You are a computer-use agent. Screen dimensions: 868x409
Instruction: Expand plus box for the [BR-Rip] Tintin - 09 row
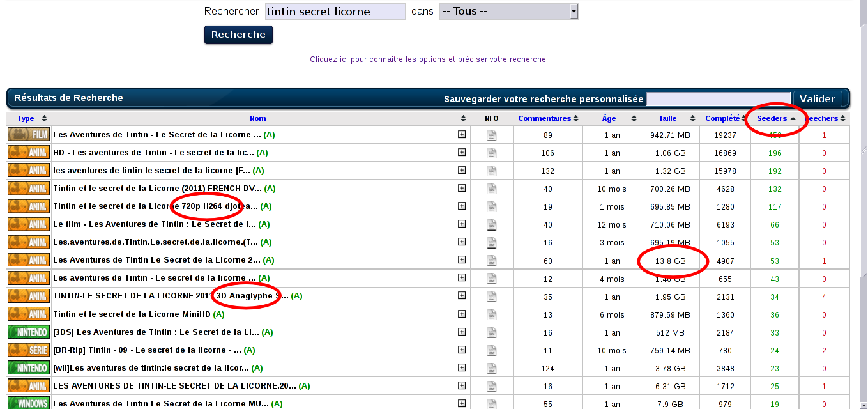click(x=462, y=350)
